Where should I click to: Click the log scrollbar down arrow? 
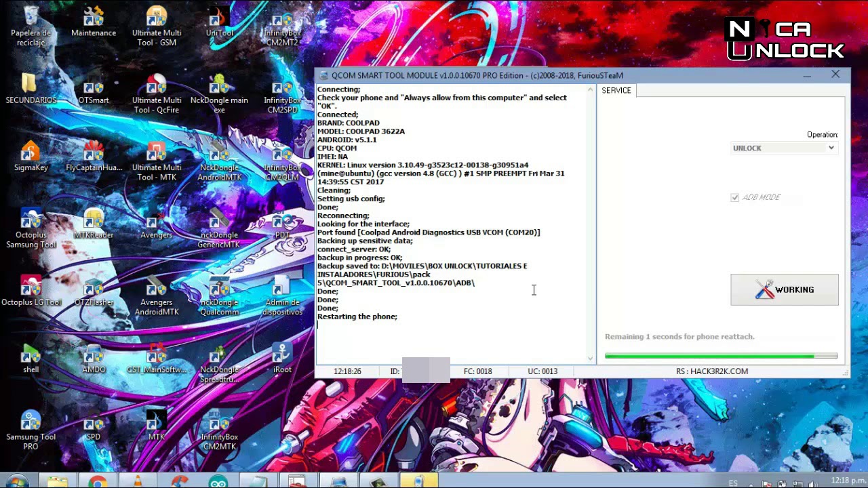pyautogui.click(x=590, y=359)
